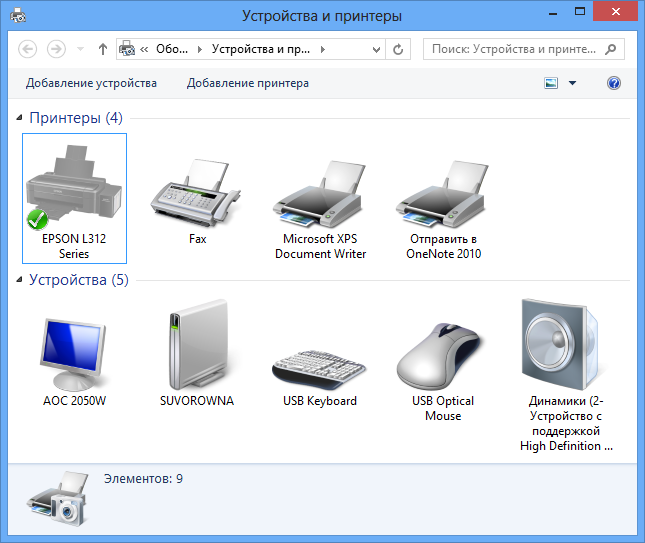Select the USB Keyboard icon

[x=319, y=369]
